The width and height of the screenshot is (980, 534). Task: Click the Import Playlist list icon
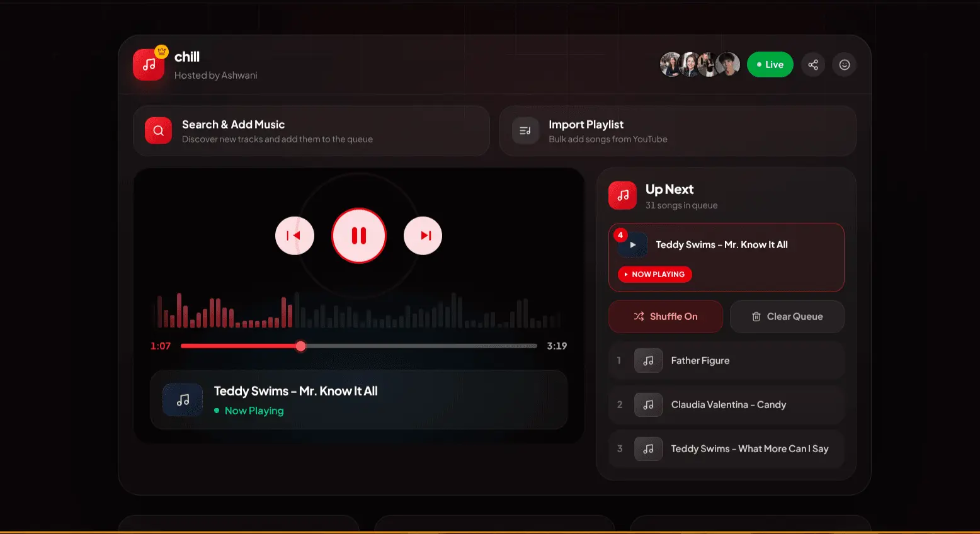click(525, 131)
